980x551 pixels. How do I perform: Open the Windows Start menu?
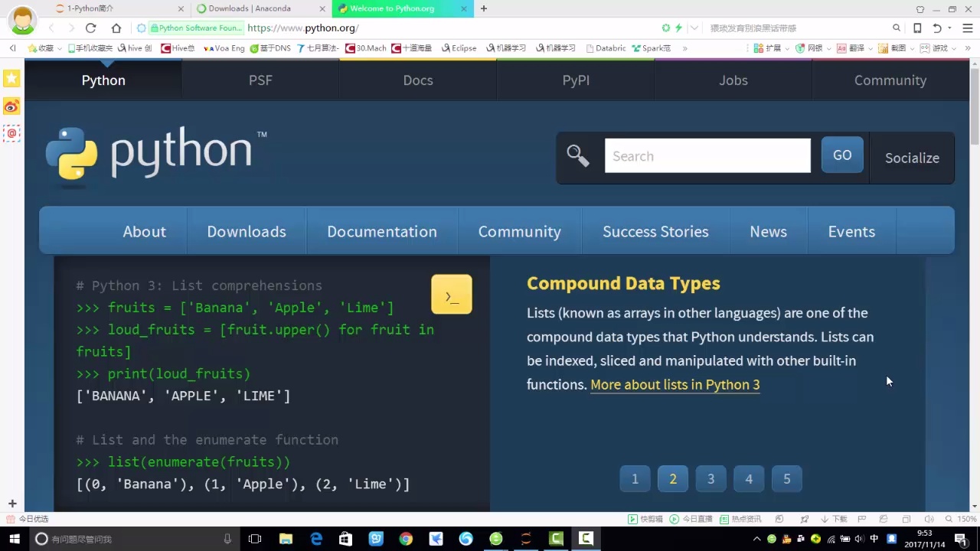pyautogui.click(x=15, y=539)
